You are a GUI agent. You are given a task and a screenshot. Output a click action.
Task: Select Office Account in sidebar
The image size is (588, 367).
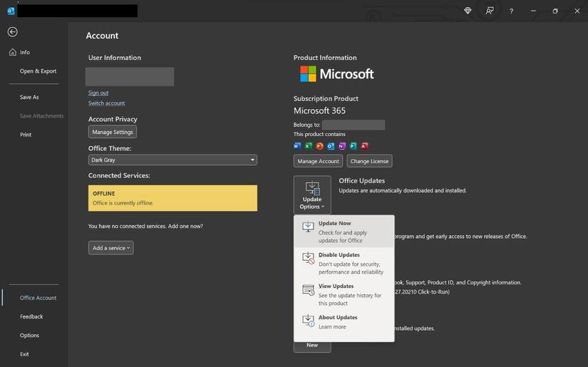[38, 298]
